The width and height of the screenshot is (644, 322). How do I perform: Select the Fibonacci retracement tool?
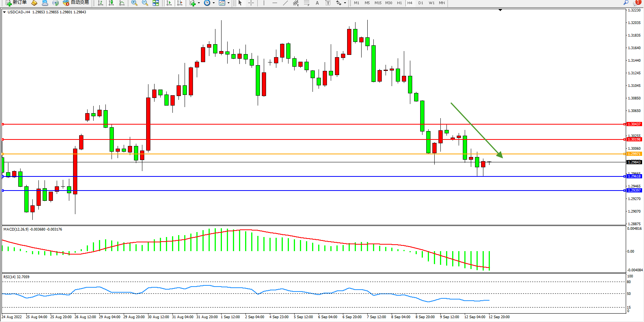click(x=306, y=3)
